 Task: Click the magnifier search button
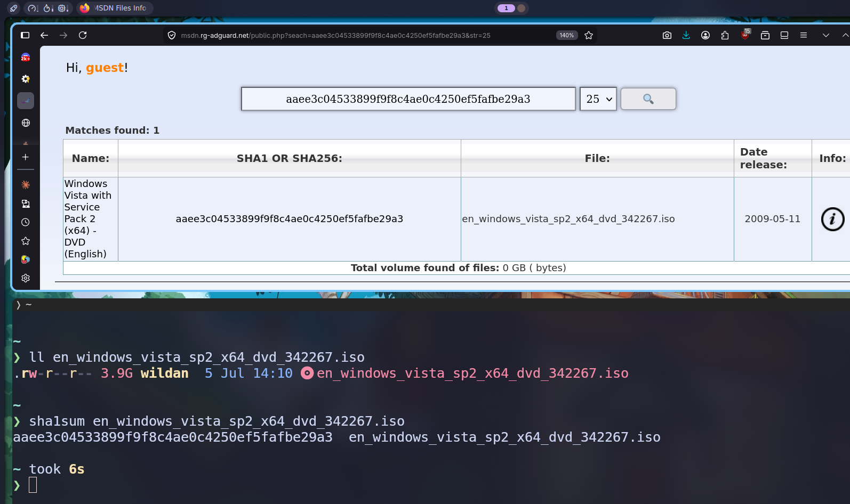click(648, 99)
